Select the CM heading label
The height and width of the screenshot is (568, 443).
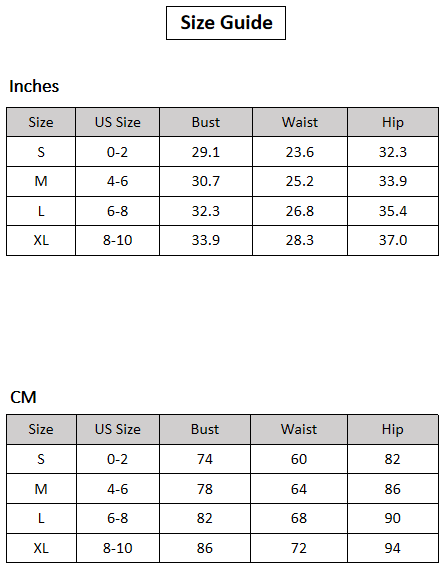click(23, 397)
